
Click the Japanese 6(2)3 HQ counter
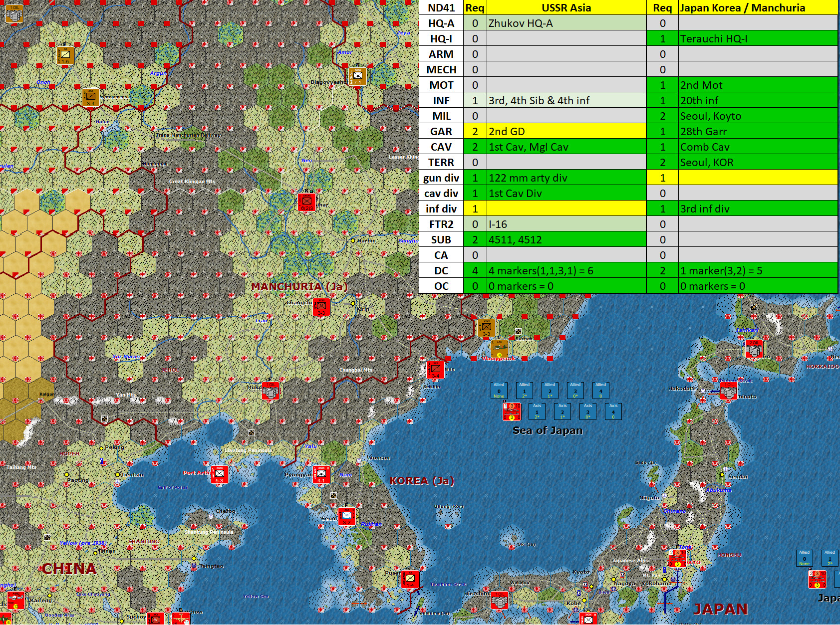(x=307, y=202)
